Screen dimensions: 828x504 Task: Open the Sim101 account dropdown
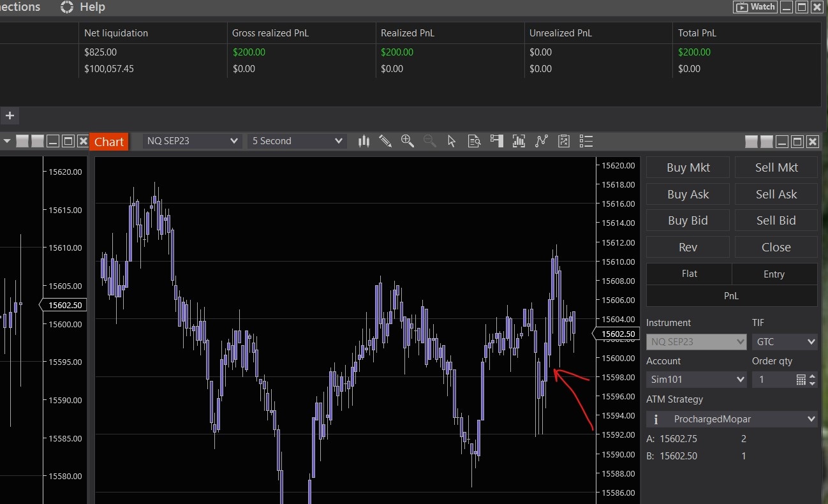[x=697, y=380]
